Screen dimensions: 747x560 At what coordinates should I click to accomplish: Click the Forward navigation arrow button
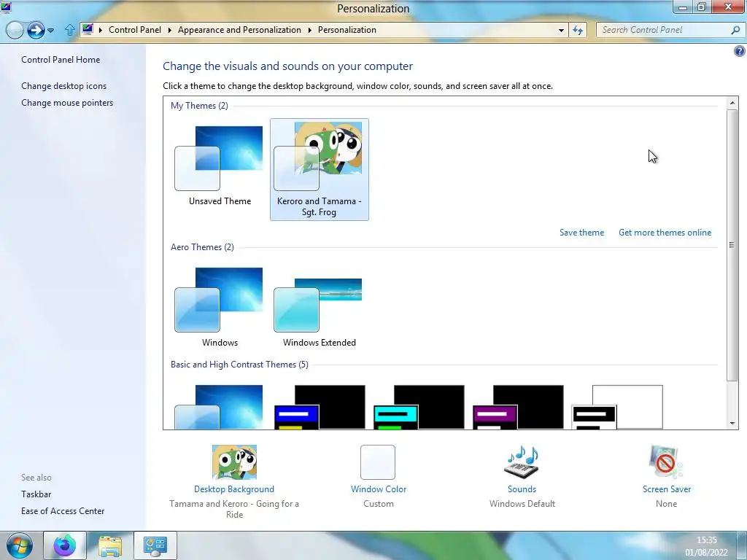[x=36, y=30]
